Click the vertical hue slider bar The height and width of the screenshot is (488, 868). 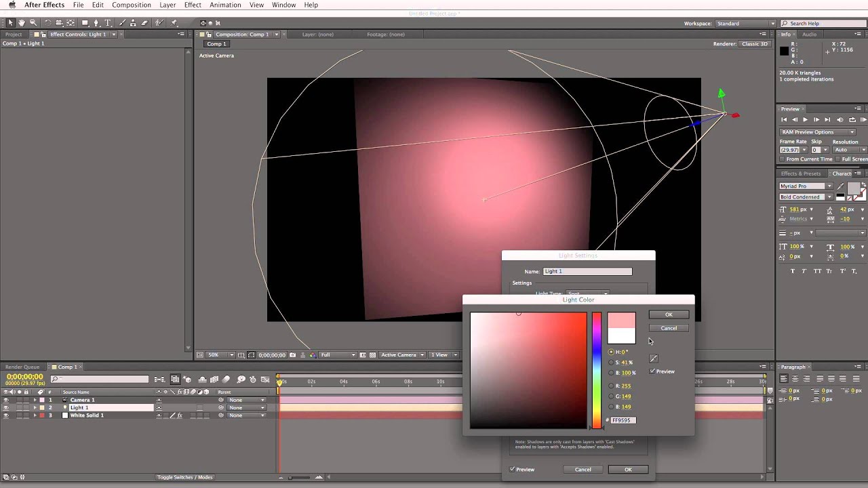pos(596,370)
